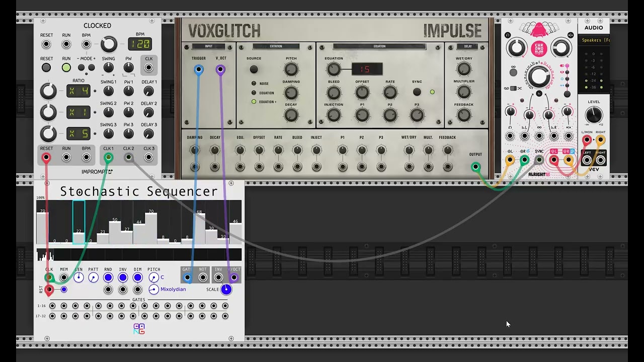Click the V/OCT output jack on Stochastic Sequencer
Viewport: 644px width, 362px height.
point(233,277)
